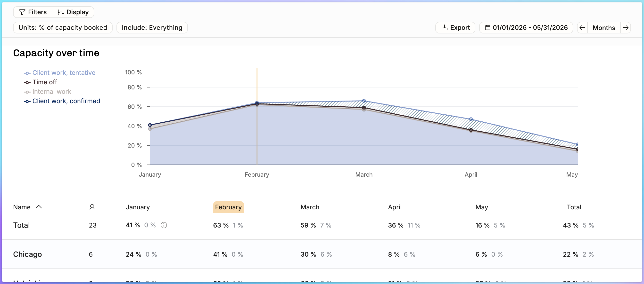Select the highlighted February column header
This screenshot has width=644, height=284.
coord(228,207)
